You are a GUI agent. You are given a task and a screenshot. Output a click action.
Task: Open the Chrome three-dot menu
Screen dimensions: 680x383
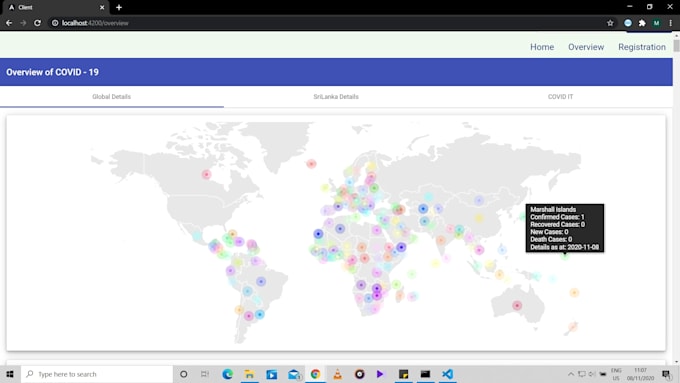point(670,23)
